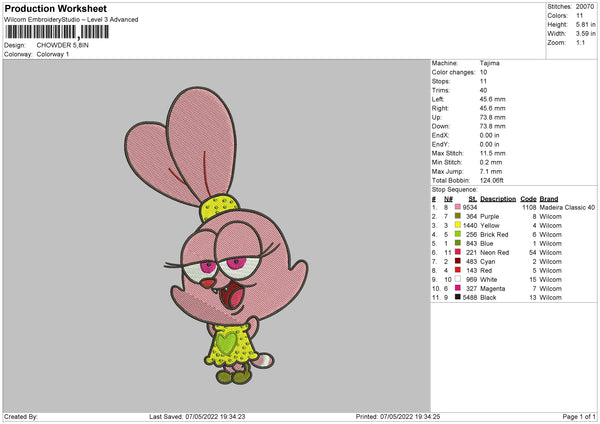Click the underlined Code column header

[528, 199]
